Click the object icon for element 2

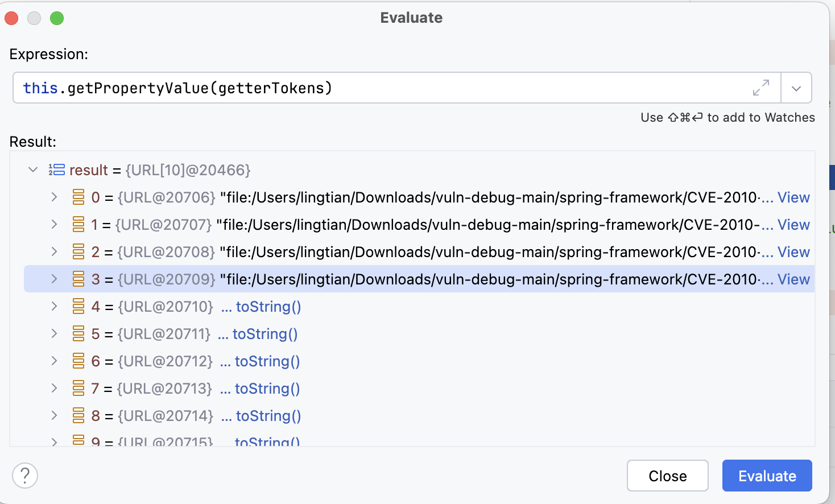coord(78,251)
